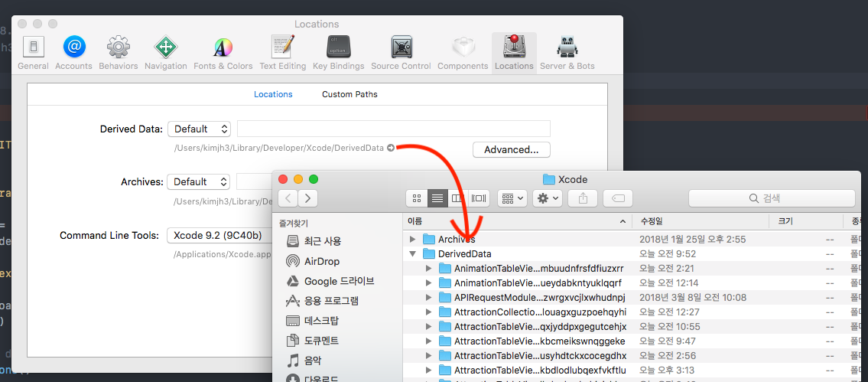Open the Accounts preferences pane
The height and width of the screenshot is (382, 868).
[73, 52]
